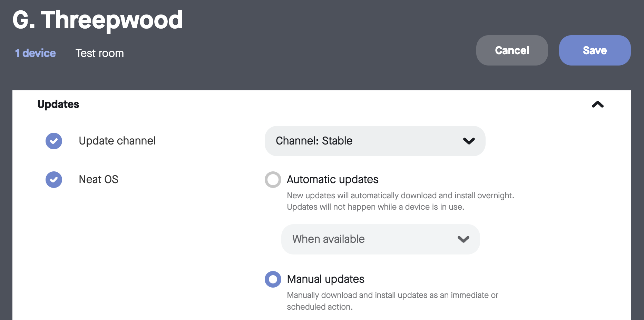Click the checkmark icon beside Update channel
644x320 pixels.
(x=54, y=141)
